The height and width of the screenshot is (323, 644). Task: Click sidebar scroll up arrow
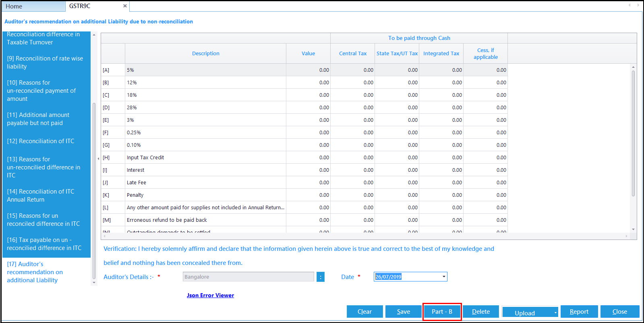(94, 35)
